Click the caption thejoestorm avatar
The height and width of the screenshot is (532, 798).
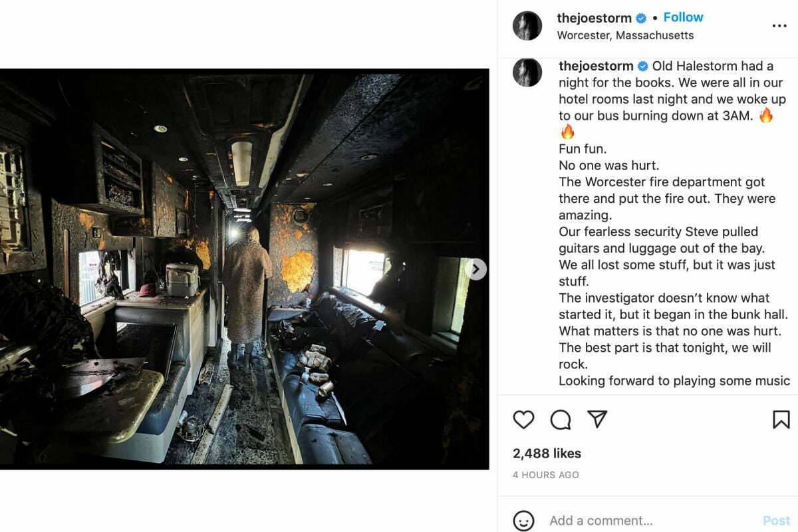[527, 72]
